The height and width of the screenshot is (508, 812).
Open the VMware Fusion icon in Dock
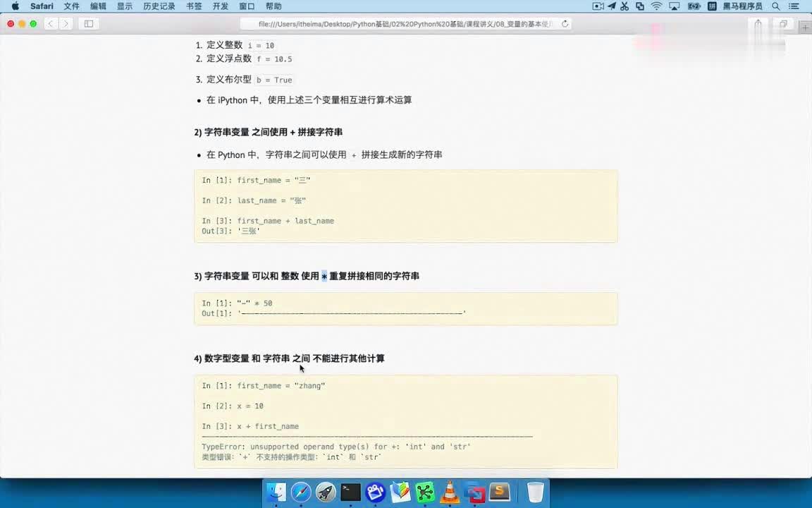tap(474, 492)
